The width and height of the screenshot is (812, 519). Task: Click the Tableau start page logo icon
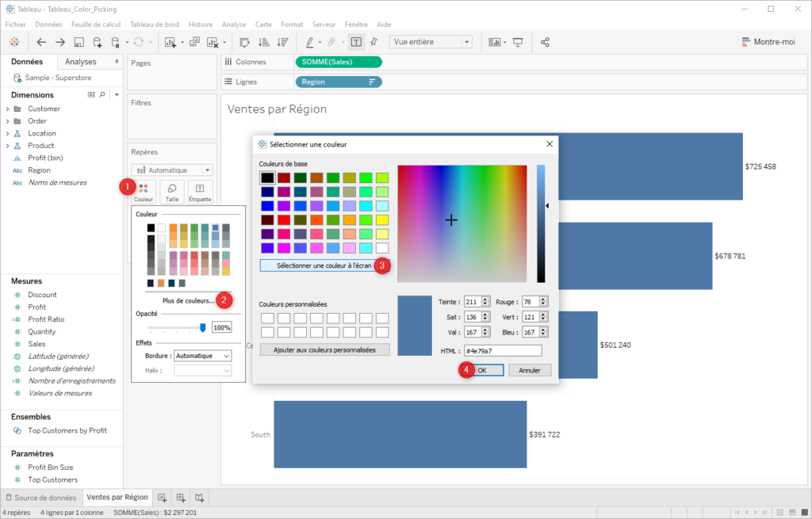tap(14, 42)
